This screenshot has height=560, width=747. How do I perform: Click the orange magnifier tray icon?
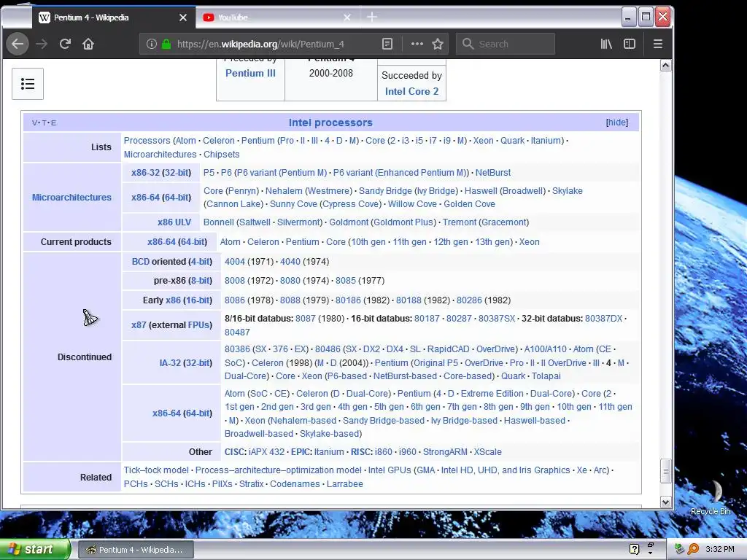click(x=694, y=549)
